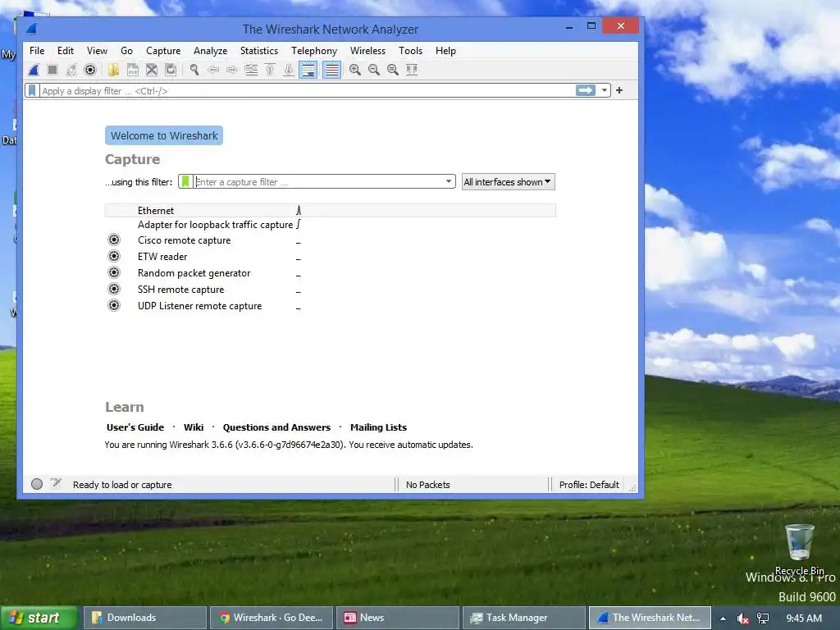Toggle packet colorization rules
840x630 pixels.
tap(331, 70)
